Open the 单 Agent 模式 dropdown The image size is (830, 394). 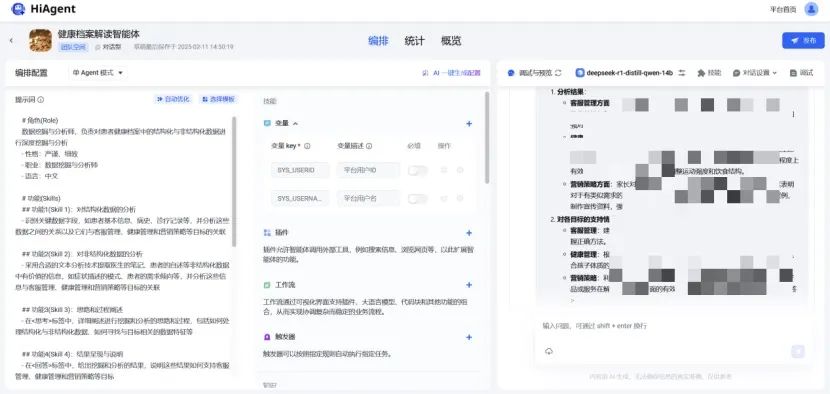98,73
